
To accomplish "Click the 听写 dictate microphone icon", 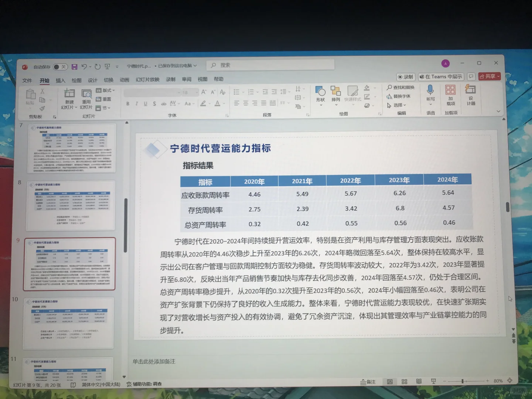I will [x=430, y=90].
